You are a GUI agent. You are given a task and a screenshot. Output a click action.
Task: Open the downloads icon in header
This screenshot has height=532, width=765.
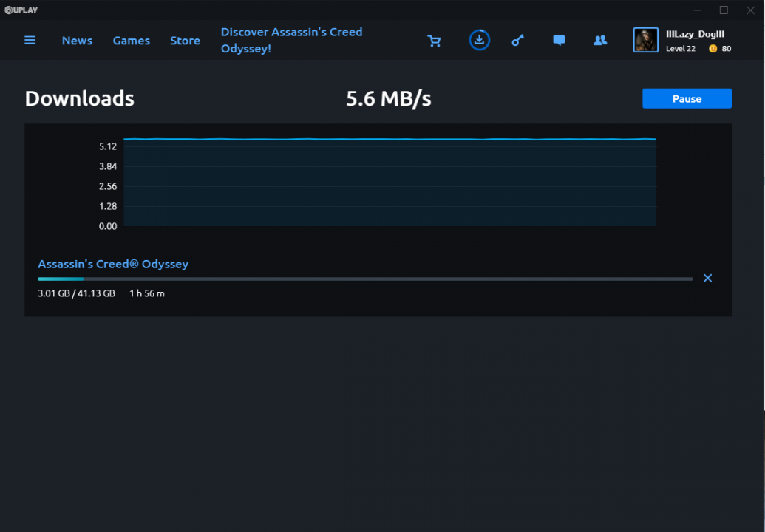tap(479, 40)
